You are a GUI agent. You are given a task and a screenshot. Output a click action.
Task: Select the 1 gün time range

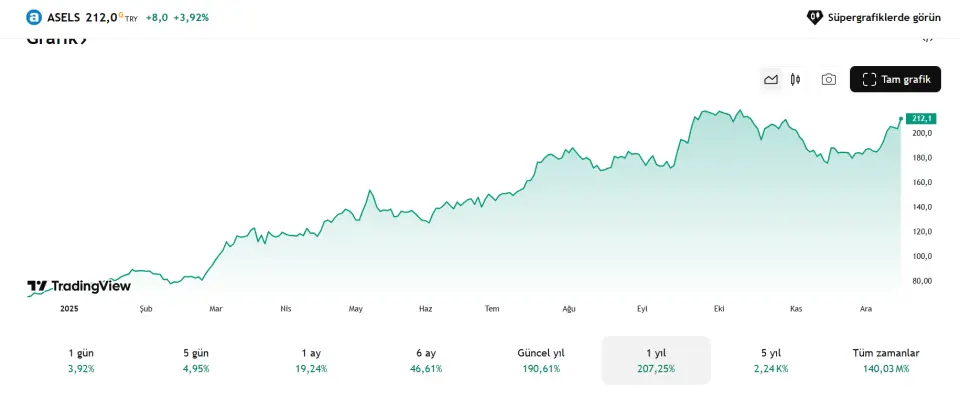tap(80, 360)
